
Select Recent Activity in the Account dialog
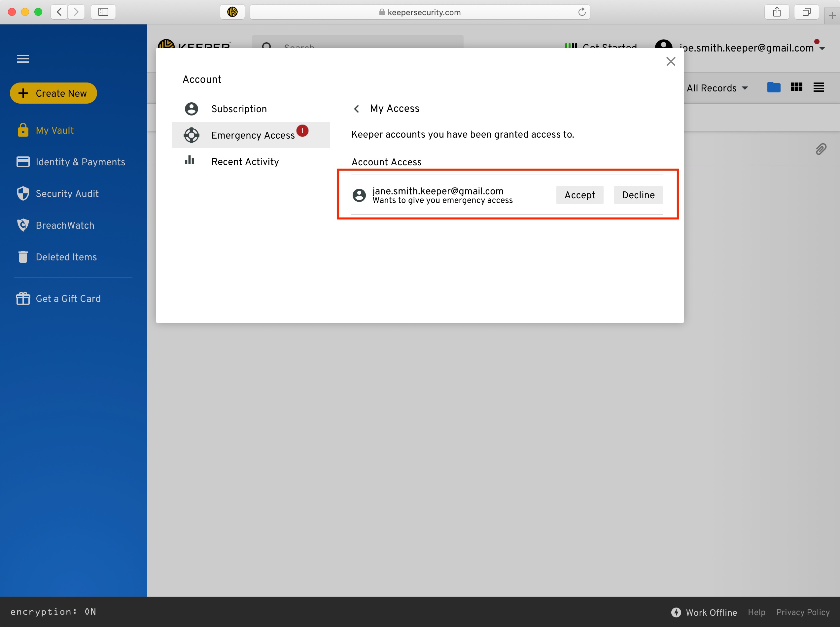click(x=251, y=162)
